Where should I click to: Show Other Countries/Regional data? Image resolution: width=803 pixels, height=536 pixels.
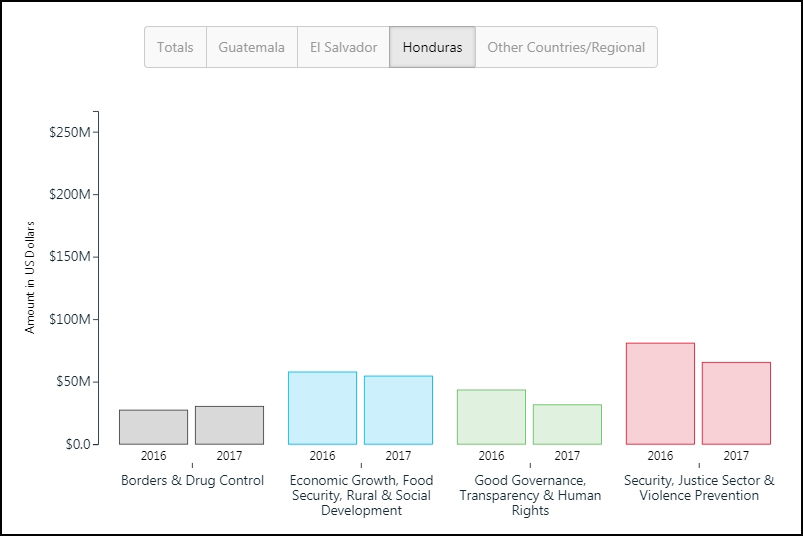click(566, 47)
